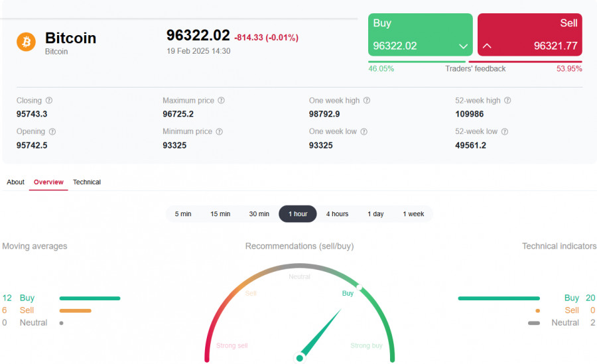Click the 19 Feb 2025 14:30 timestamp
The width and height of the screenshot is (597, 364).
(198, 51)
